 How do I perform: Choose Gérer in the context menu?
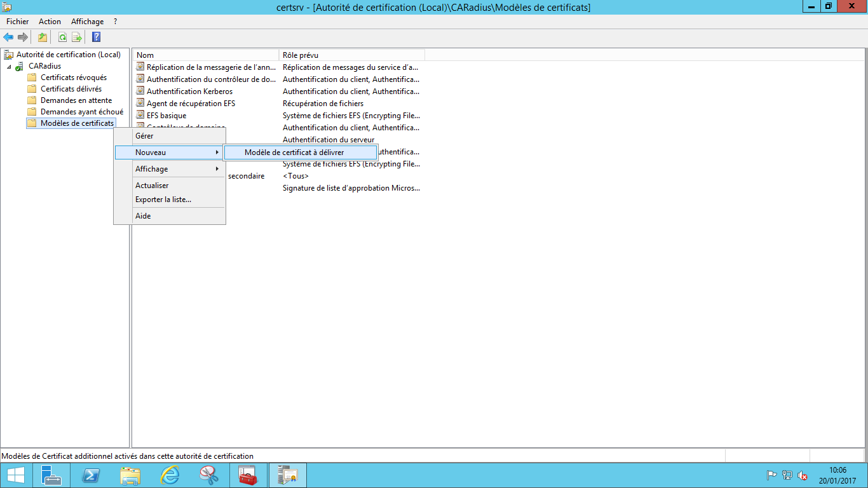(144, 136)
